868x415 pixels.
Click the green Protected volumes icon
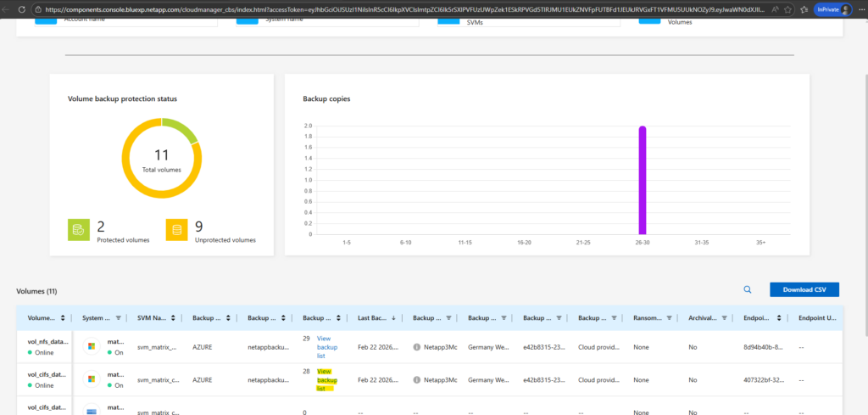point(79,229)
